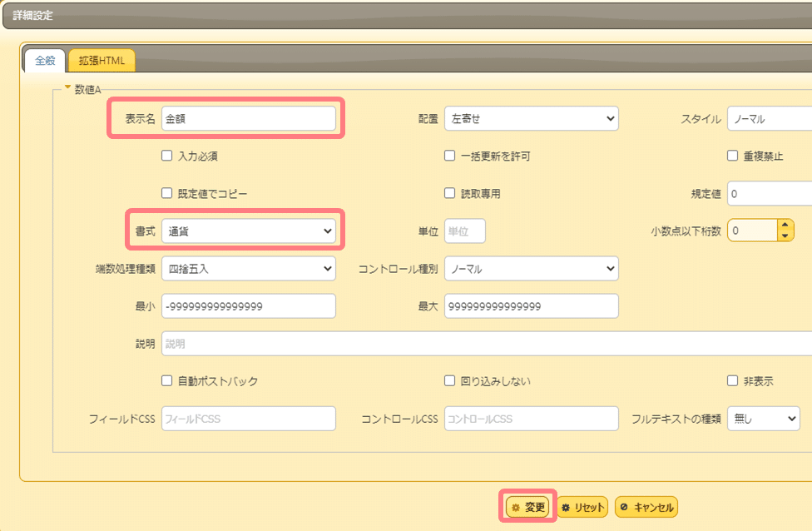This screenshot has width=812, height=531.
Task: Decrease 小数点以下桁数 with the down arrow
Action: pos(785,236)
